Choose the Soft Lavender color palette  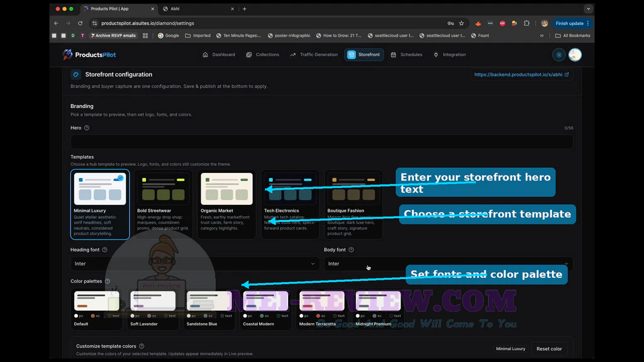click(x=153, y=309)
